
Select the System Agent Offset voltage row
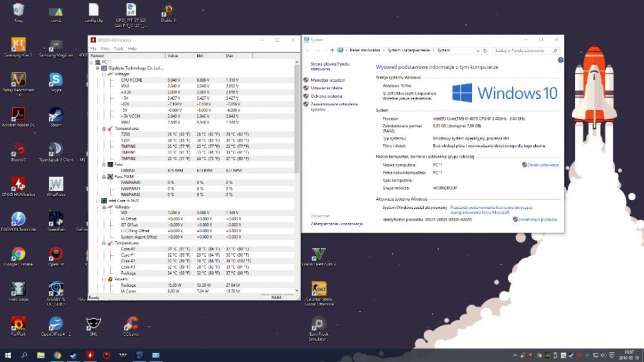click(192, 237)
